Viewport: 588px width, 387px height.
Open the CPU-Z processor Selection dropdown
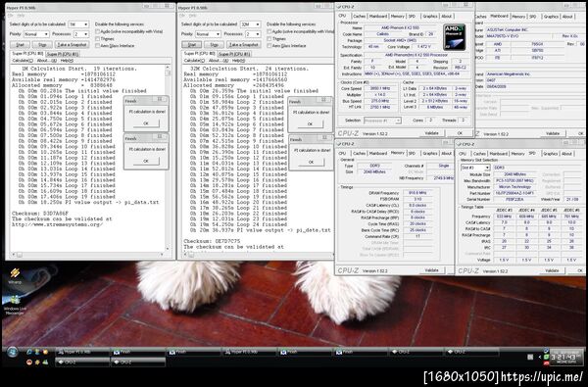[382, 121]
